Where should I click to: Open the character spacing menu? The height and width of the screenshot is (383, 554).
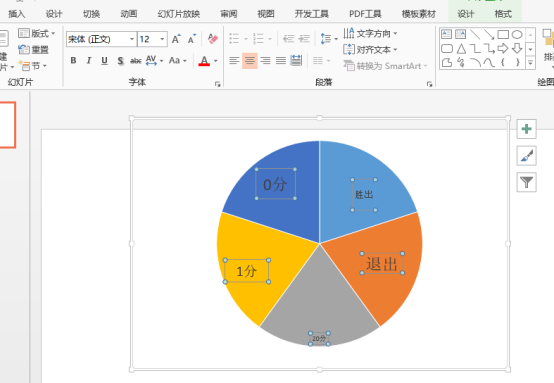[154, 60]
